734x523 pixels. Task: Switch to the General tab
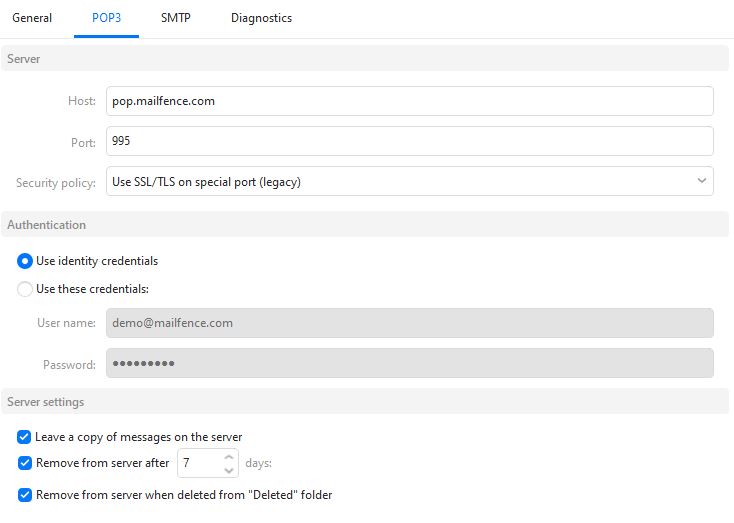[x=32, y=18]
